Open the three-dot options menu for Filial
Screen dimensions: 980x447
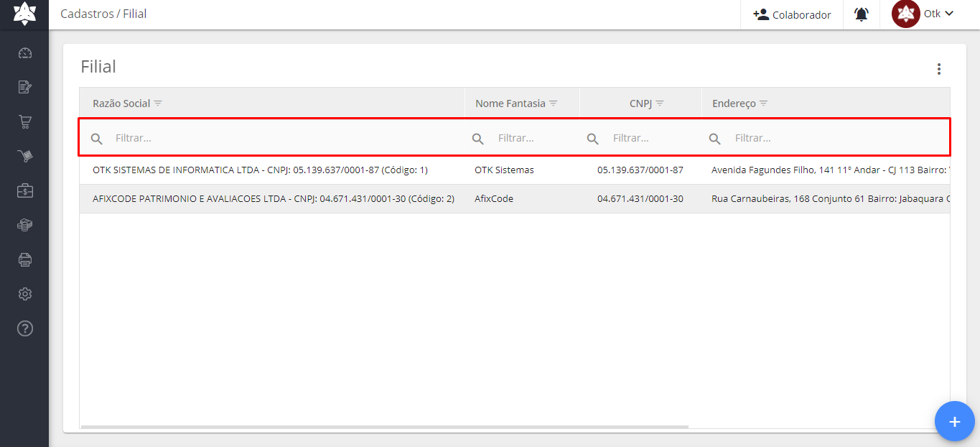938,69
